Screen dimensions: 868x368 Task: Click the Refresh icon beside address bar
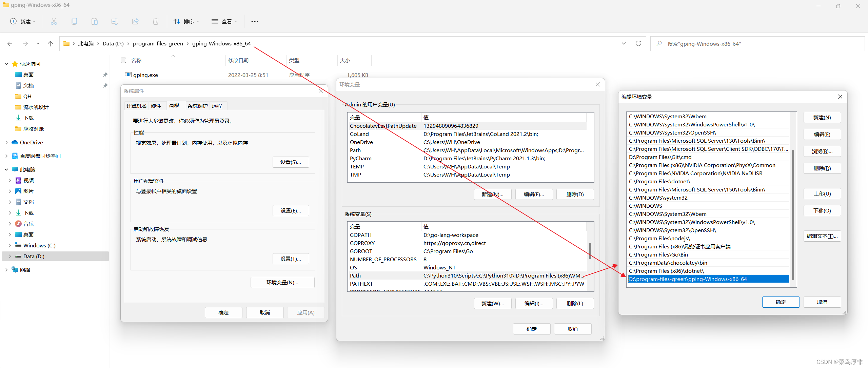[x=638, y=43]
